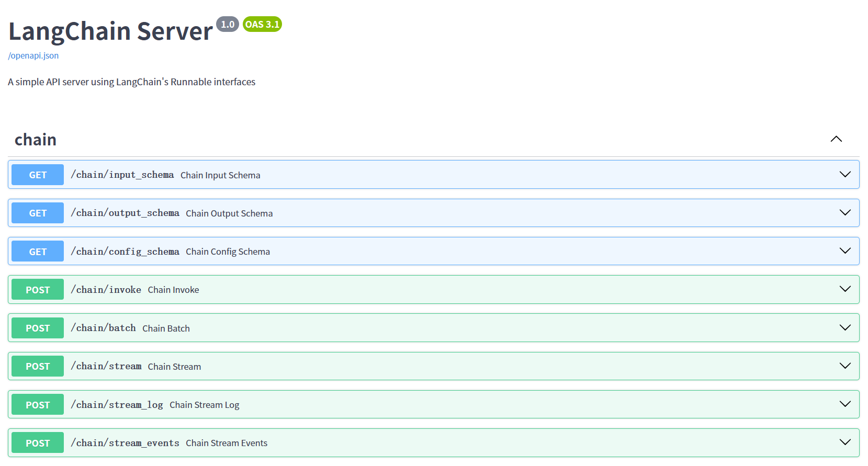868x466 pixels.
Task: Click the OAS 3.1 badge
Action: point(262,24)
